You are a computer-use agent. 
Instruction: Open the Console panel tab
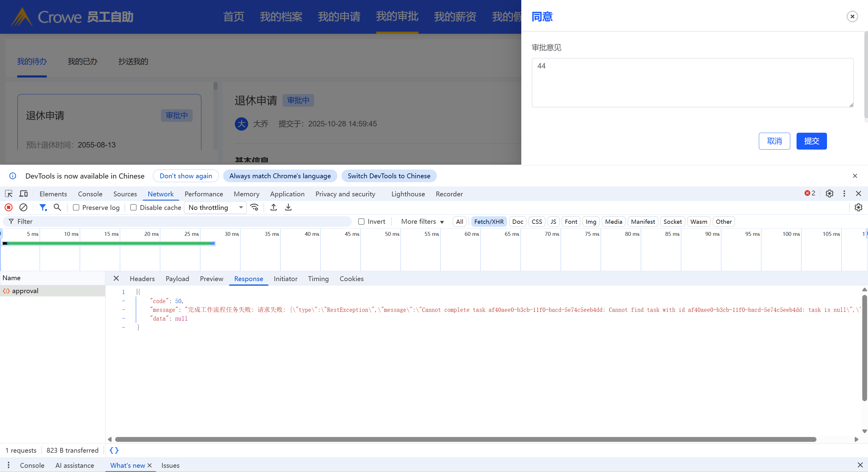coord(90,194)
